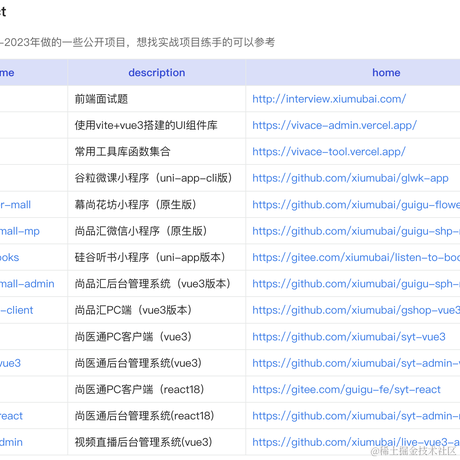Viewport: 460px width, 460px height.
Task: Select the 尚医通PC客户端（vue3）cell
Action: pyautogui.click(x=157, y=337)
